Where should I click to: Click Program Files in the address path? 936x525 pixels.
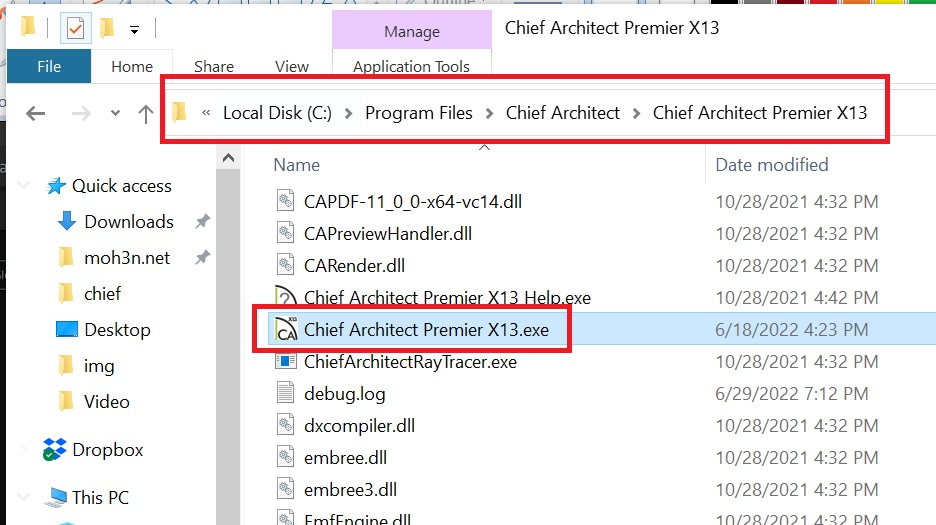click(418, 113)
